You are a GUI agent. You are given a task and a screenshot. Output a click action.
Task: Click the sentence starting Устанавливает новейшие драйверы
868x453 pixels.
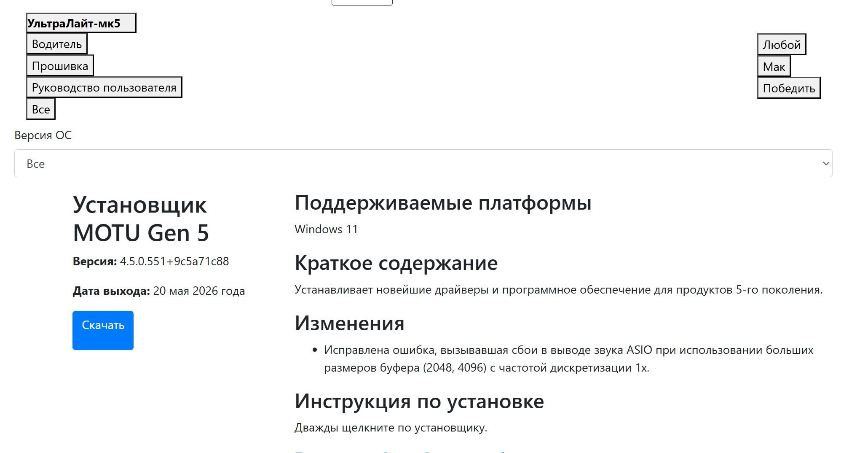[558, 289]
